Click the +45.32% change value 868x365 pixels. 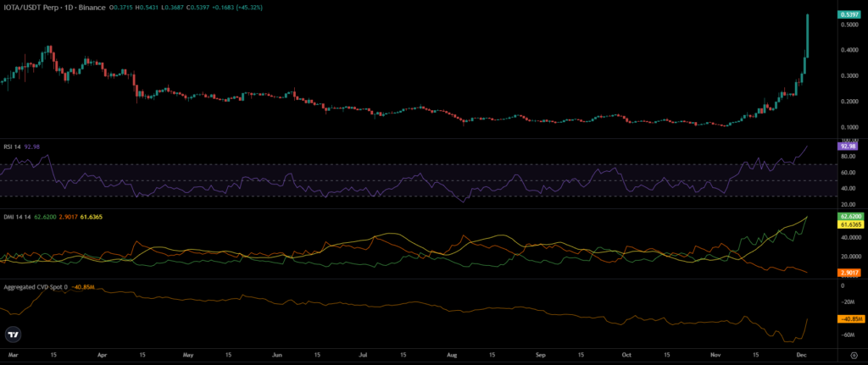point(251,8)
